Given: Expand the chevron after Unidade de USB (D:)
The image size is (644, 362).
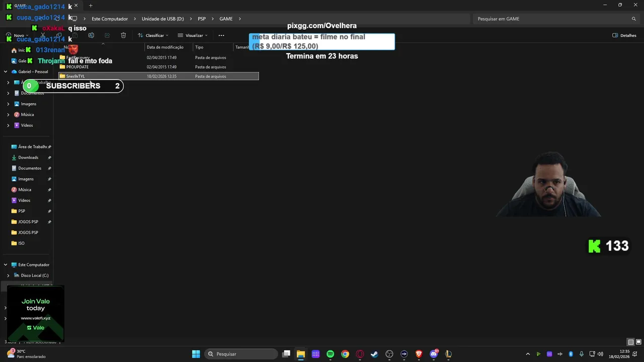Looking at the screenshot, I should 191,19.
